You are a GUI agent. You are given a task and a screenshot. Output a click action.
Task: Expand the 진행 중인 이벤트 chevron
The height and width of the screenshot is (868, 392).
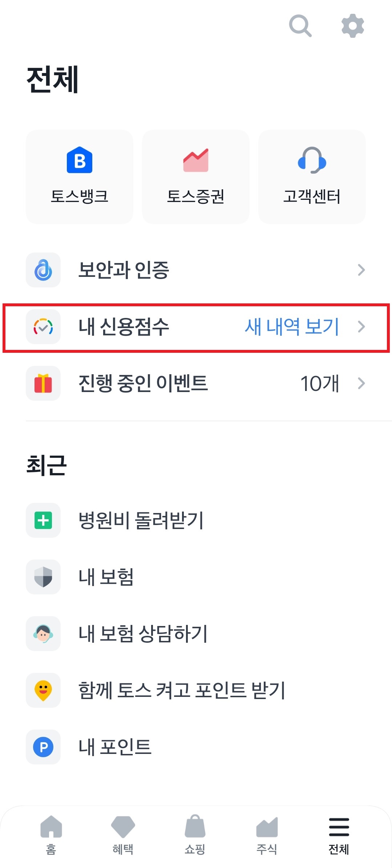coord(361,383)
